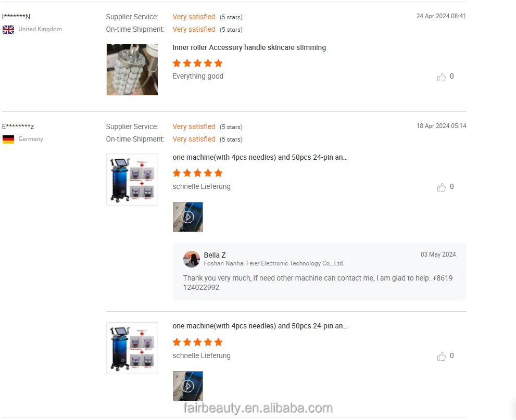Viewport: 516px width, 420px height.
Task: Open first blue machine product thumbnail
Action: click(x=132, y=180)
